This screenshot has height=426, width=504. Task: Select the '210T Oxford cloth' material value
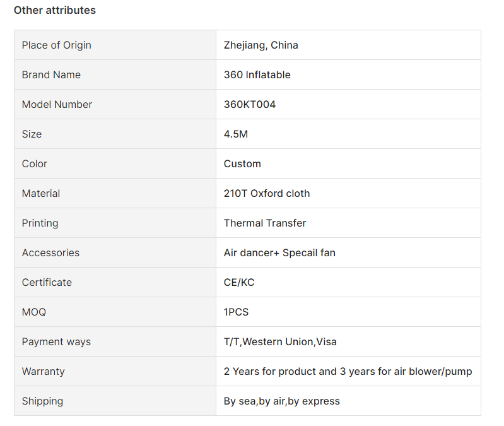click(x=266, y=194)
